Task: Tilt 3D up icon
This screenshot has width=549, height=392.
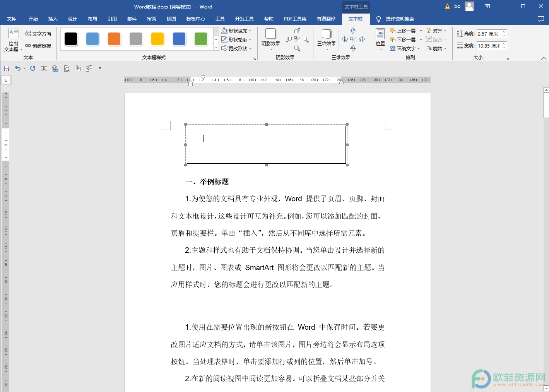Action: tap(353, 31)
